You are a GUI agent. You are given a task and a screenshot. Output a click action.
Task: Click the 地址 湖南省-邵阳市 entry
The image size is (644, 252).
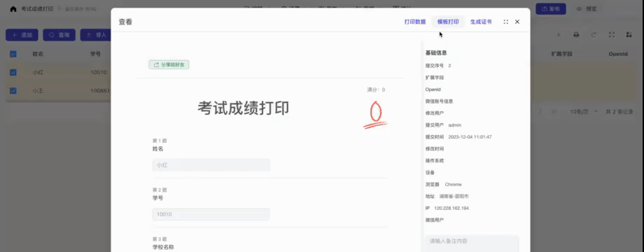(x=447, y=196)
